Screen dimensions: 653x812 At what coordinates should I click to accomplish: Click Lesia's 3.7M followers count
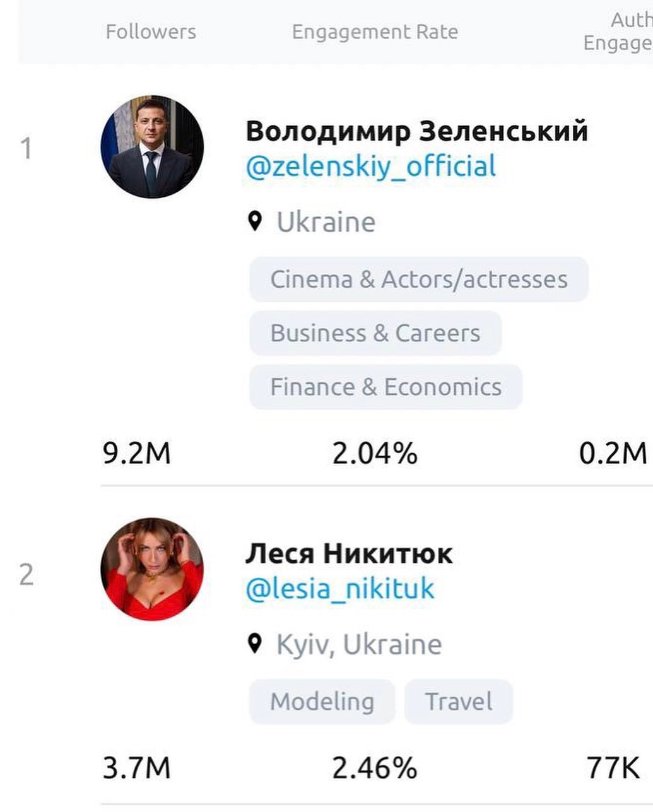click(x=138, y=769)
